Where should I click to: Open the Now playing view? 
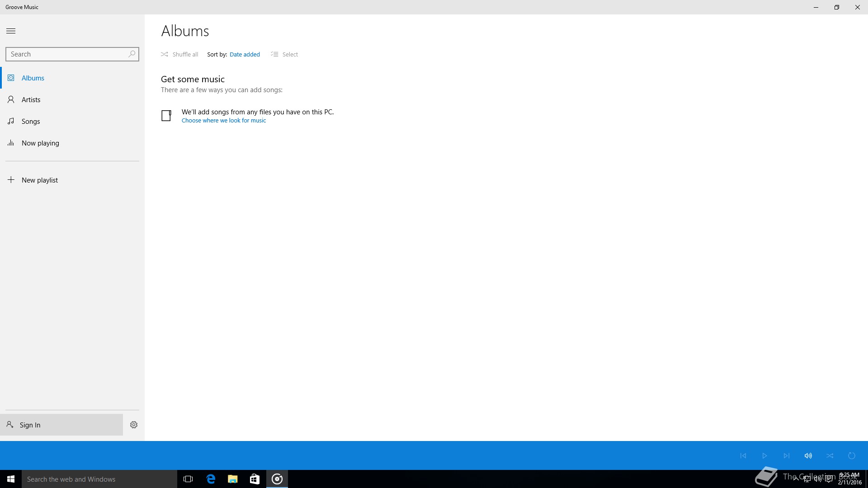click(x=72, y=143)
